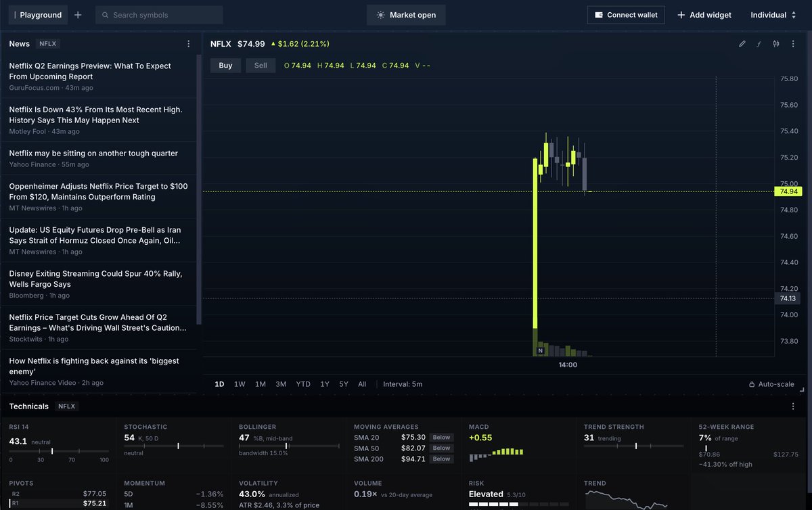Viewport: 812px width, 510px height.
Task: Click the magnifier icon in the search box
Action: [105, 15]
